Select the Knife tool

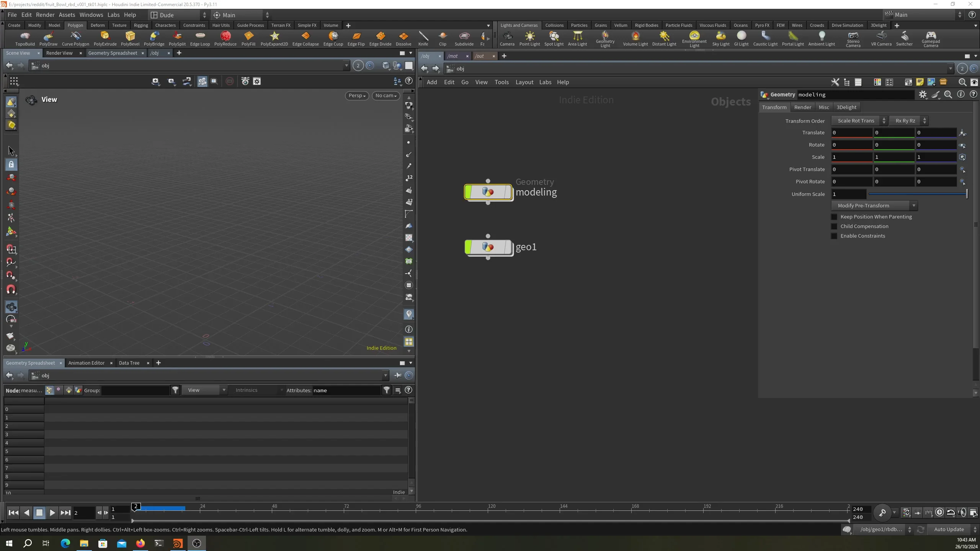click(x=423, y=38)
